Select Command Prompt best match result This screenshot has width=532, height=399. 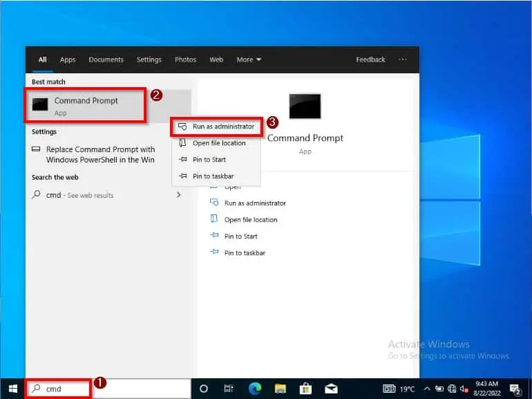click(108, 106)
